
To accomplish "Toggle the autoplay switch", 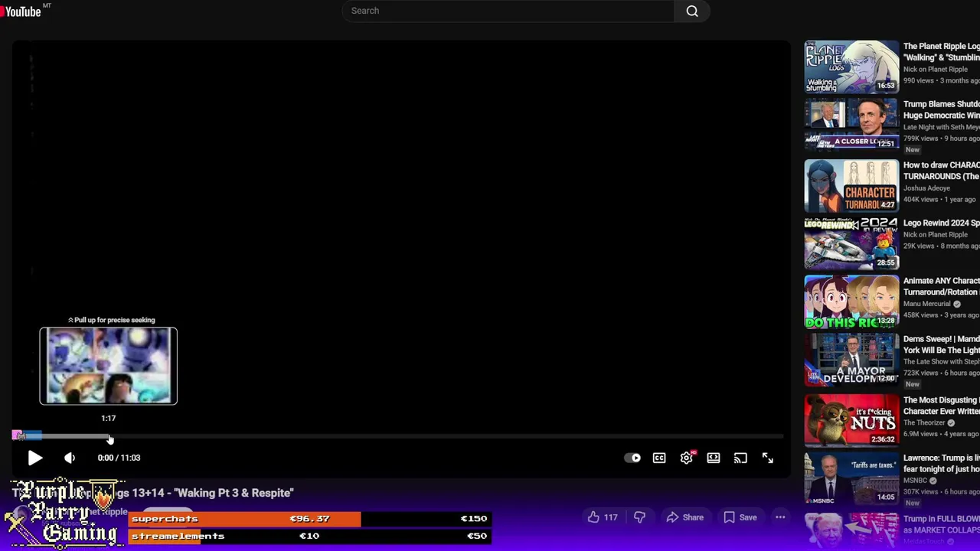I will point(632,458).
